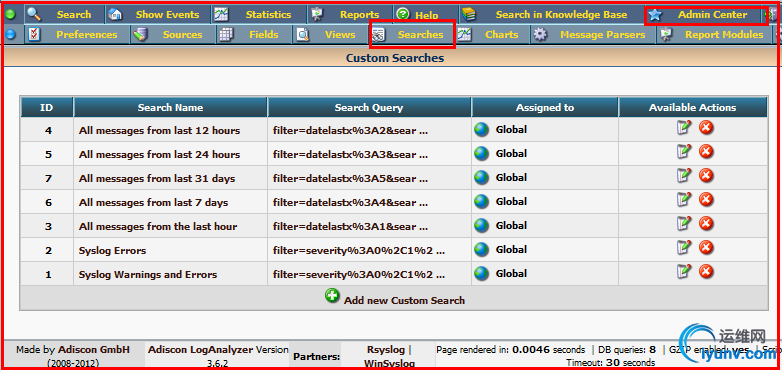The width and height of the screenshot is (782, 370).
Task: Open 'All messages from last 12 hours'
Action: 159,131
